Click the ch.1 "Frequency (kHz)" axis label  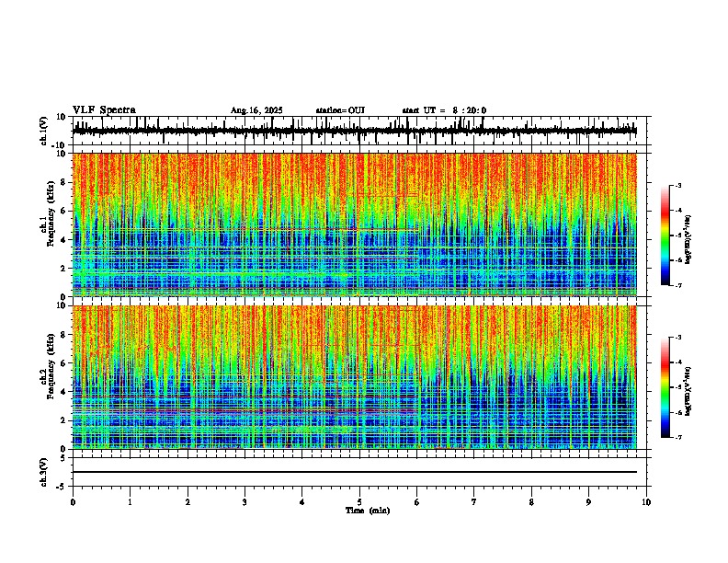(51, 214)
